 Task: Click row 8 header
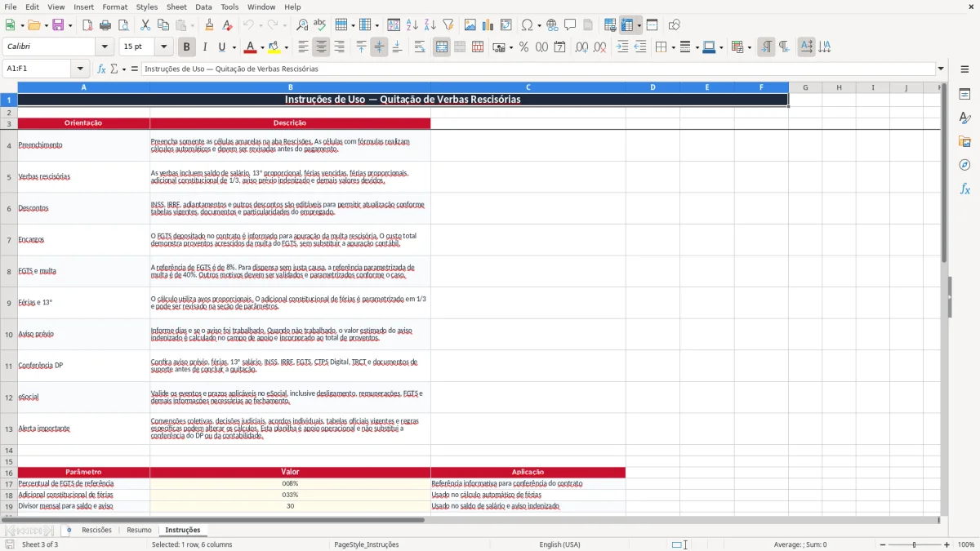click(x=9, y=271)
